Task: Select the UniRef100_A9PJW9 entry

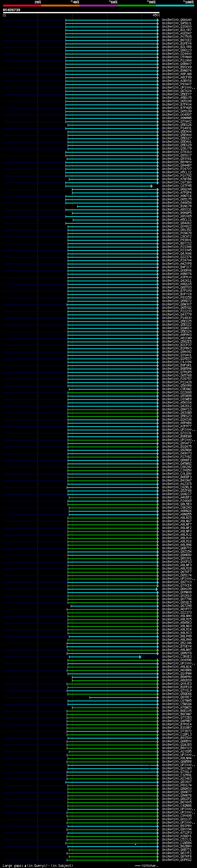Action: (177, 74)
